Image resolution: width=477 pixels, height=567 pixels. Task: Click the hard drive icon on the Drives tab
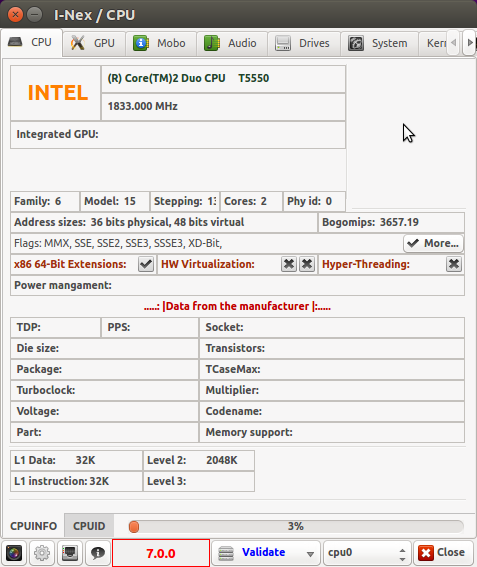tap(283, 43)
